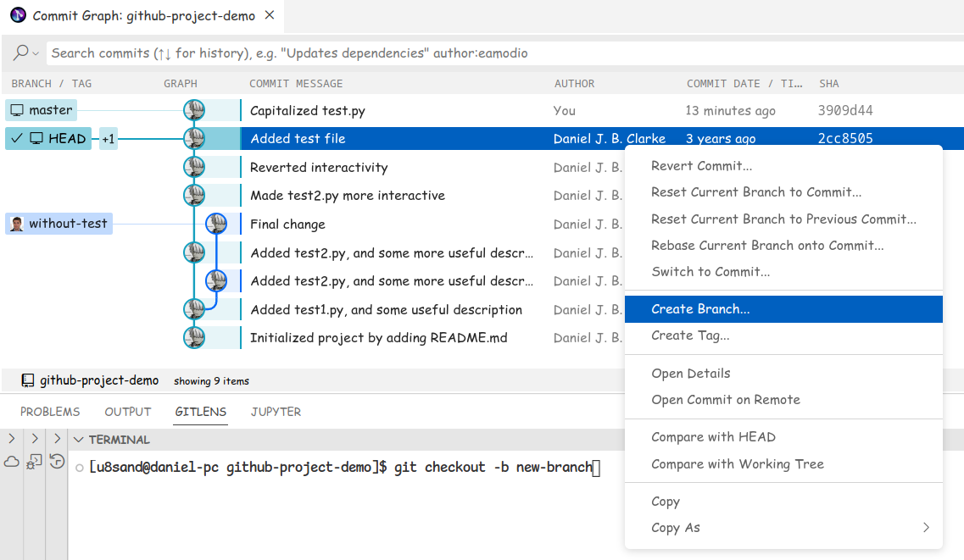
Task: Click the repository icon next to github-project-demo
Action: (x=28, y=380)
